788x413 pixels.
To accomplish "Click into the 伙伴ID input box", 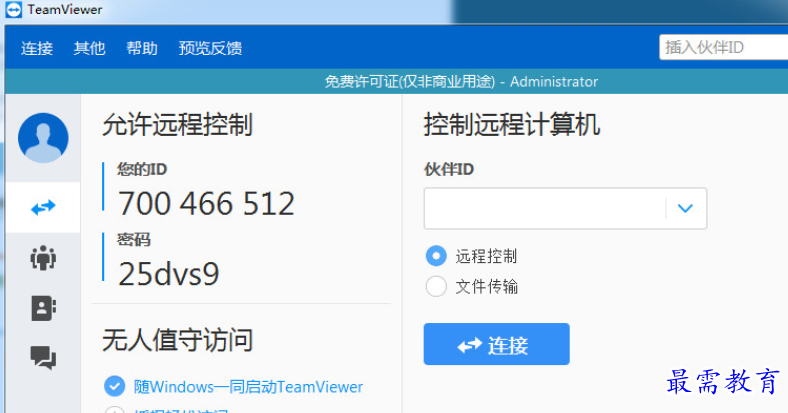I will tap(545, 209).
